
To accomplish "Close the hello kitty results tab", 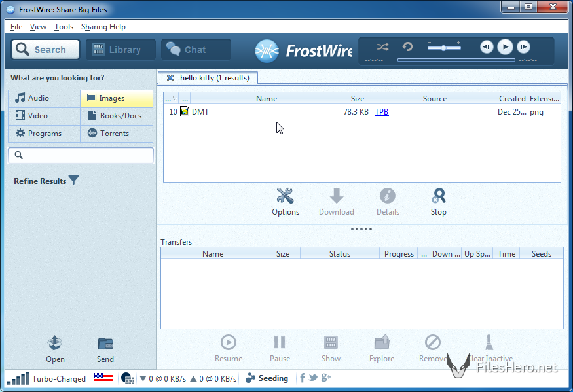I will point(170,78).
